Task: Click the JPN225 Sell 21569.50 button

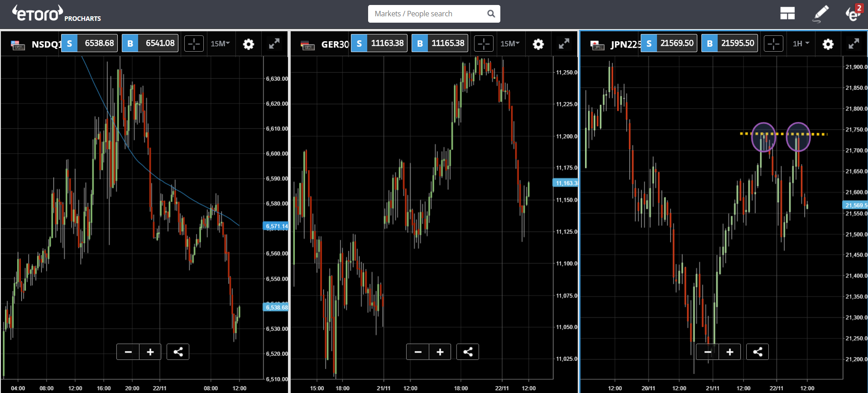Action: click(x=669, y=43)
